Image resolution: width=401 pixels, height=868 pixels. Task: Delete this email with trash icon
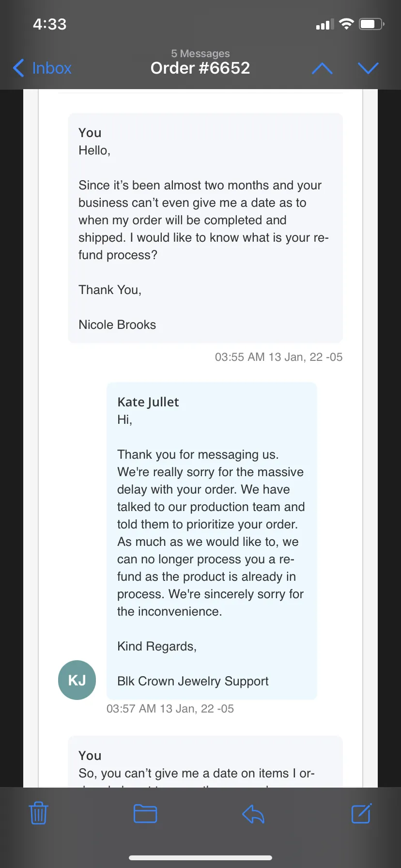(x=38, y=813)
